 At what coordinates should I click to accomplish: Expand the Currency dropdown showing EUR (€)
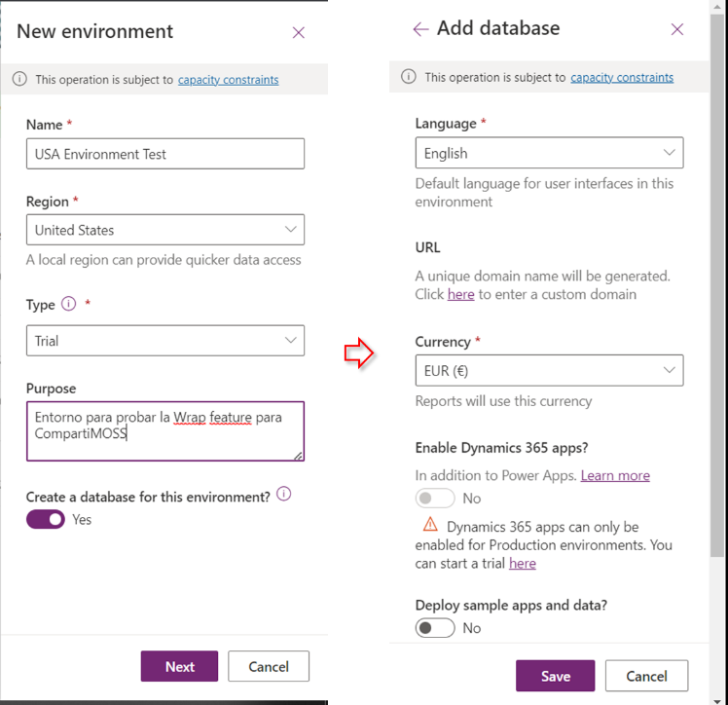(x=549, y=370)
